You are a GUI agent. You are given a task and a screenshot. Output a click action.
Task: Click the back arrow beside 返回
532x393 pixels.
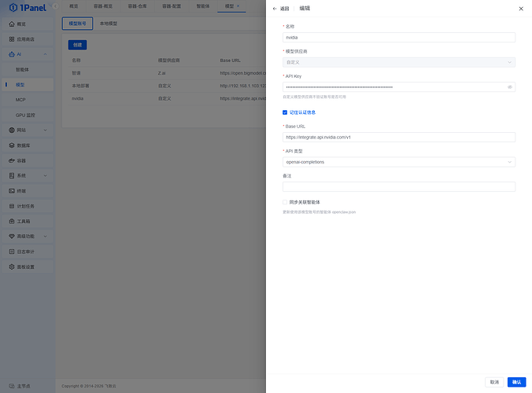tap(275, 9)
